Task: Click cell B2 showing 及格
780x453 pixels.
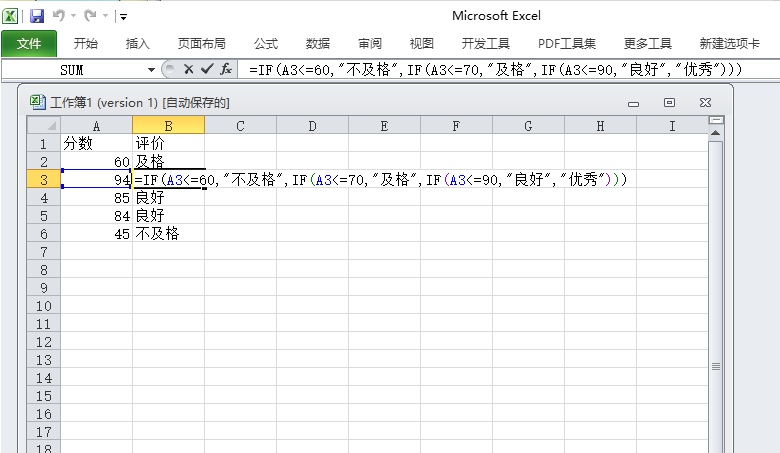Action: tap(169, 162)
